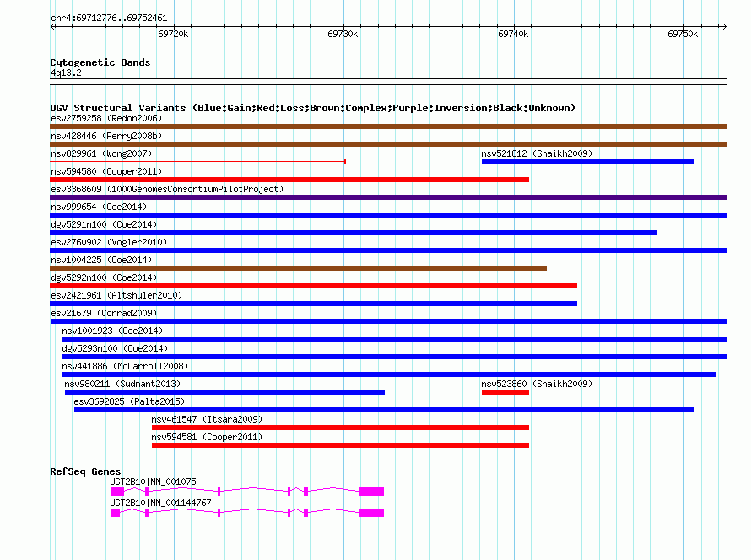Select the blue nsv1001923 gain bar

[395, 339]
